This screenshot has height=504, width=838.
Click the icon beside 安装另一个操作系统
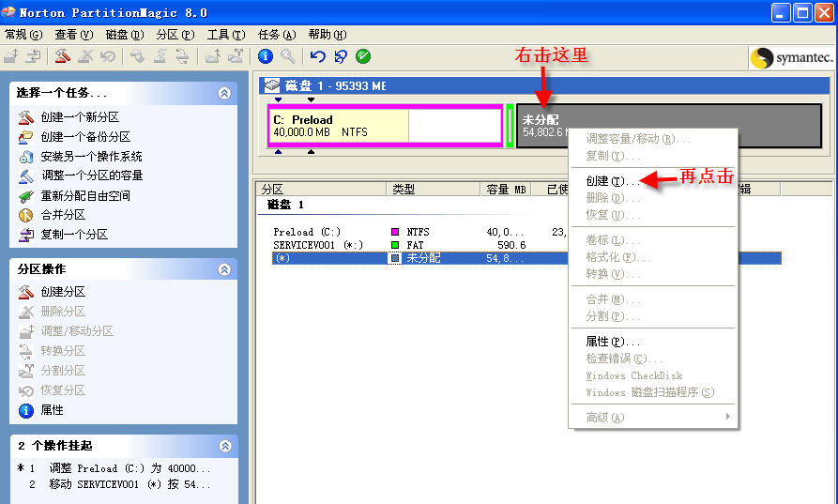(x=25, y=157)
